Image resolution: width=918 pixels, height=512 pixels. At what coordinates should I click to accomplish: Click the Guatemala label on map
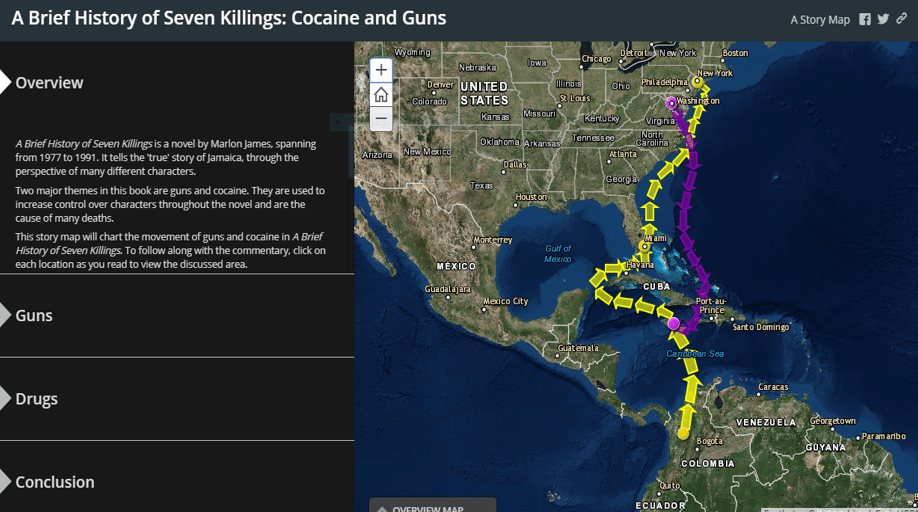pyautogui.click(x=578, y=348)
